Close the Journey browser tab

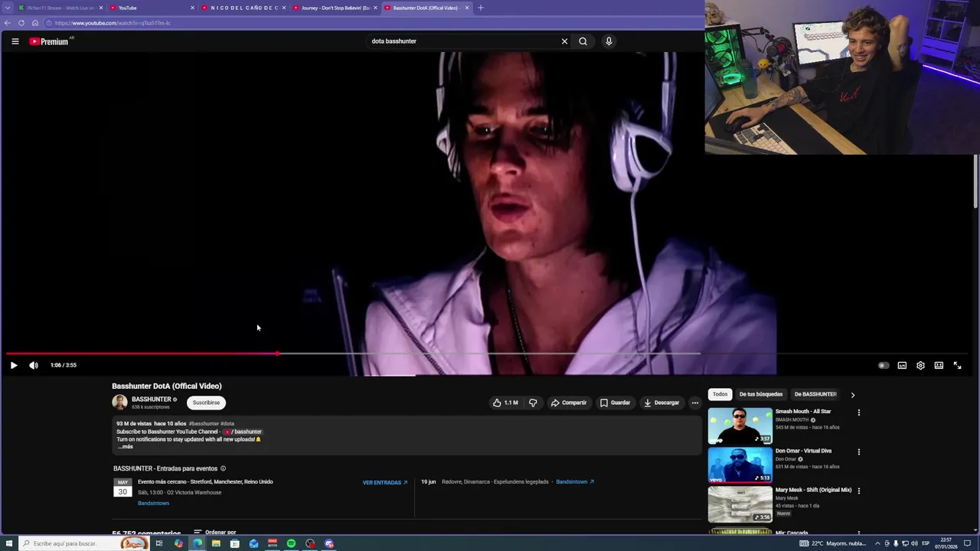click(x=375, y=8)
